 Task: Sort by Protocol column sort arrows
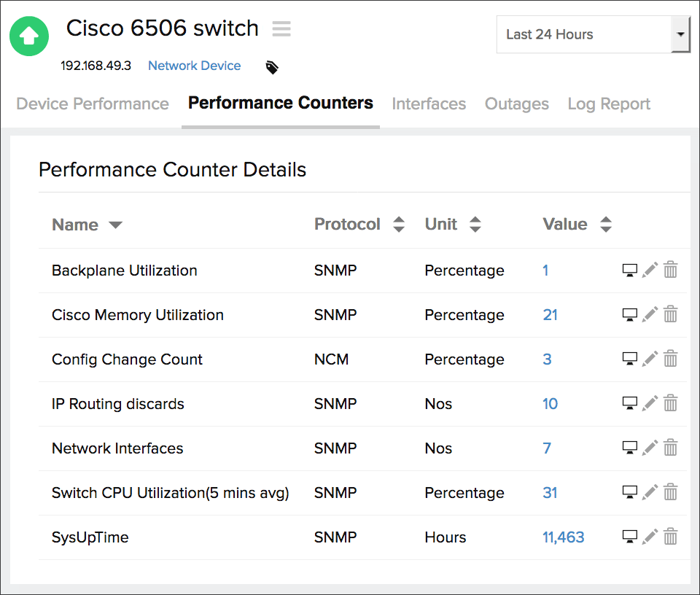(x=399, y=224)
